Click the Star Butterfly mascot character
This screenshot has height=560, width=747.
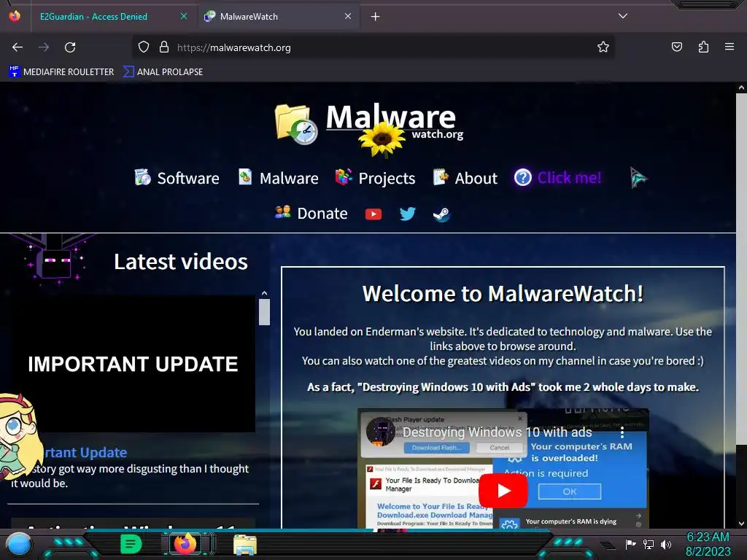pos(19,436)
